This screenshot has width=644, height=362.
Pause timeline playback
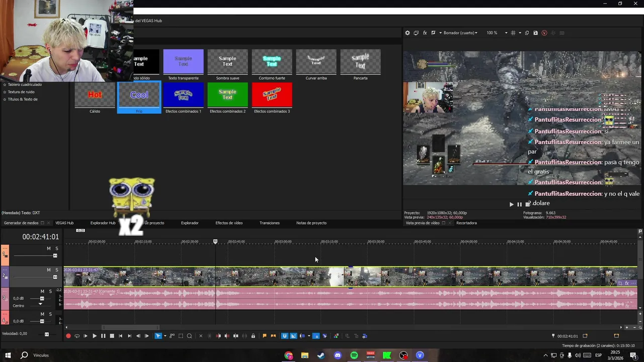(x=103, y=336)
